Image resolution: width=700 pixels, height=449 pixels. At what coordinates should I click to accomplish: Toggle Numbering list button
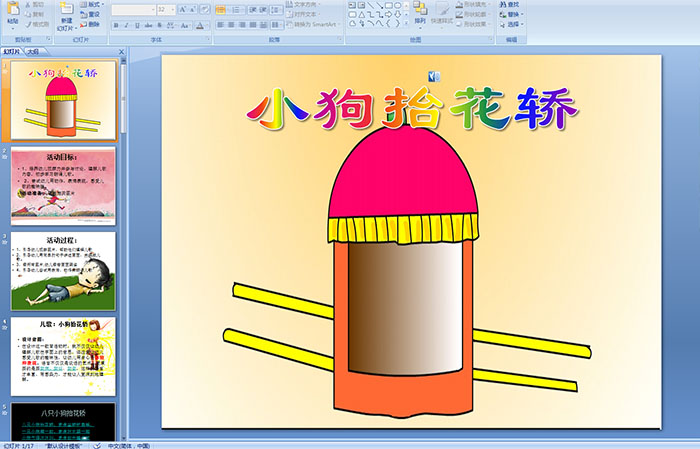(236, 9)
